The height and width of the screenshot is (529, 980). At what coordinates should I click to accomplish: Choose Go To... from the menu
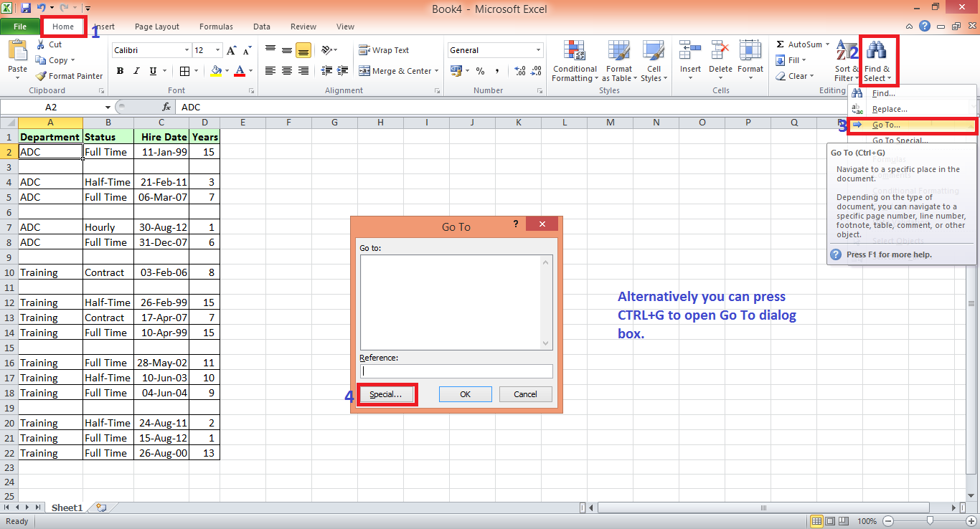[x=912, y=125]
